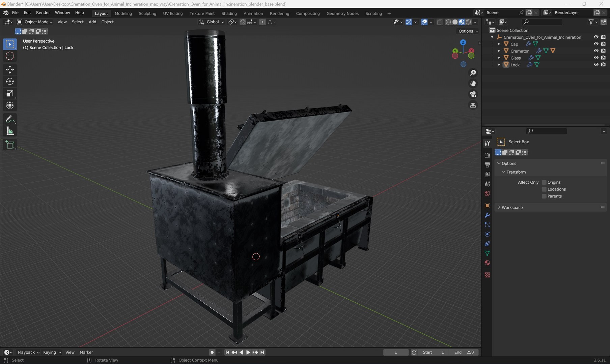Hide the Cap object in viewport
The width and height of the screenshot is (610, 364).
pyautogui.click(x=596, y=44)
